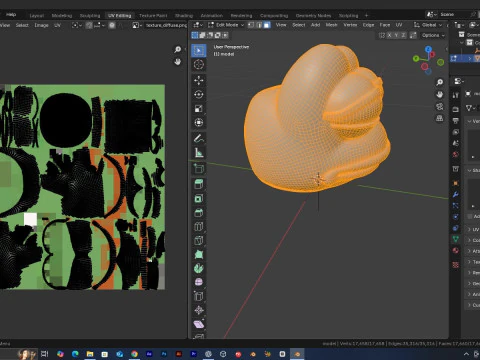Click the texture_diffuse.png image name field
The image size is (480, 360).
[x=166, y=25]
